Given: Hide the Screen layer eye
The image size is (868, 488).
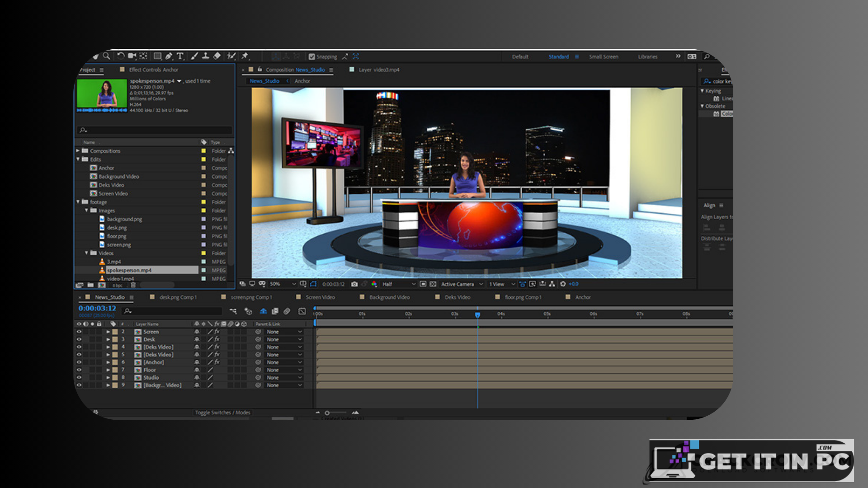Looking at the screenshot, I should 79,332.
